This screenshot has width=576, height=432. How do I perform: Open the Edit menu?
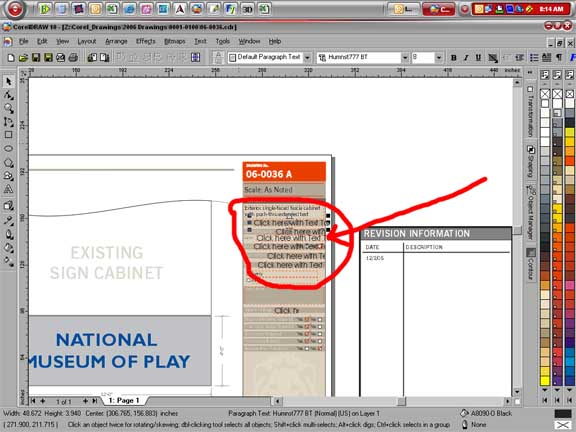click(x=42, y=41)
